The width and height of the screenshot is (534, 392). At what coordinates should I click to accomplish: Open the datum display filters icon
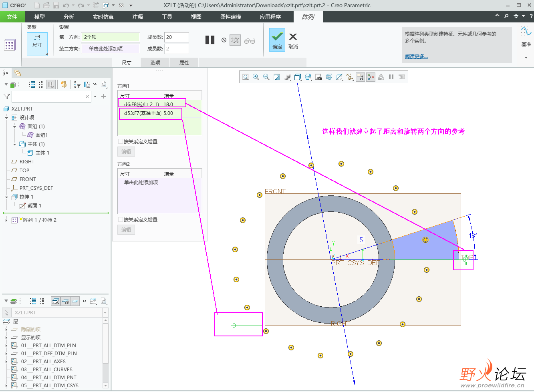click(350, 77)
